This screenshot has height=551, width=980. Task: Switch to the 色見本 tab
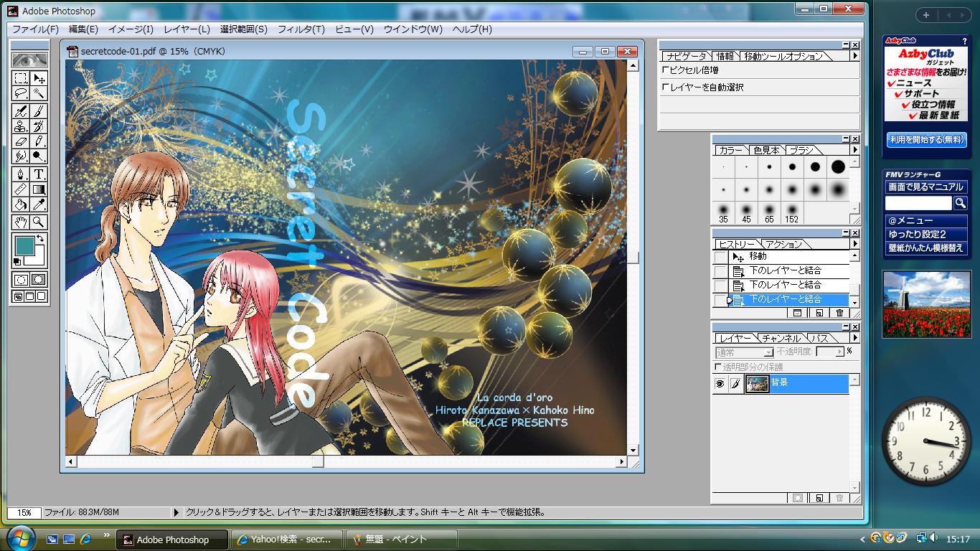point(766,150)
